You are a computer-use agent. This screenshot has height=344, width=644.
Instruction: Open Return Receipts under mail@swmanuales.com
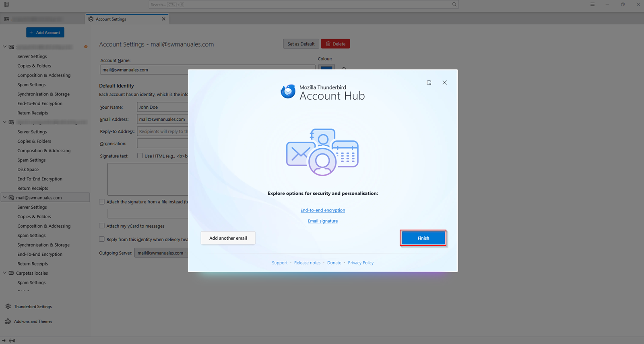(33, 264)
